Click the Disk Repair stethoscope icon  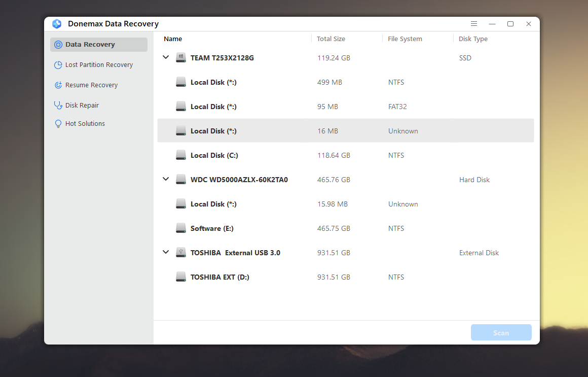point(58,106)
